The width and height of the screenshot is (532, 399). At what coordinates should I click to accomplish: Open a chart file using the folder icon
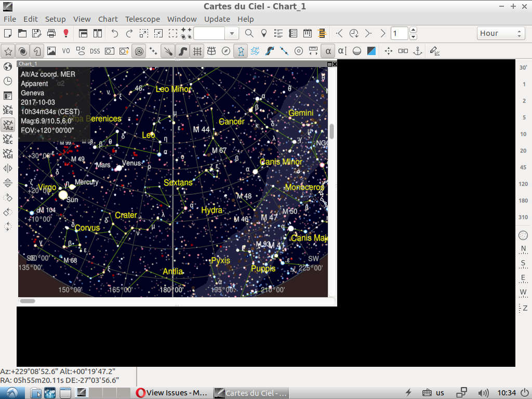(22, 33)
